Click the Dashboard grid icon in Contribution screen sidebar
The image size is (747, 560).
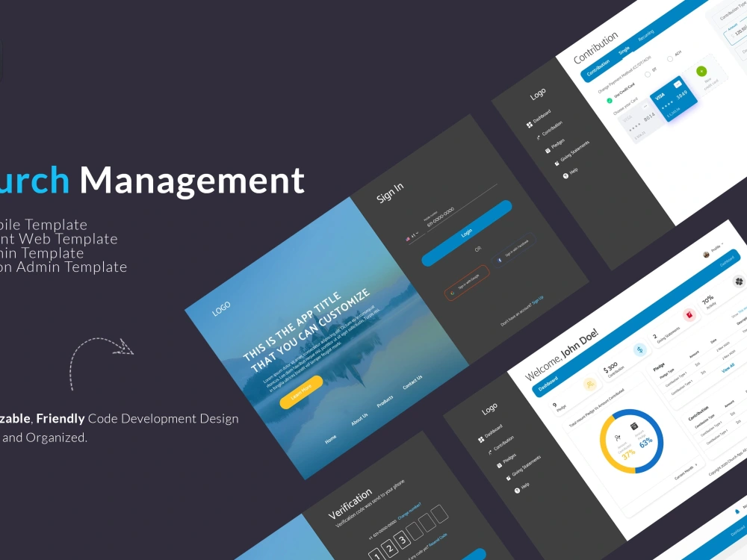click(530, 125)
